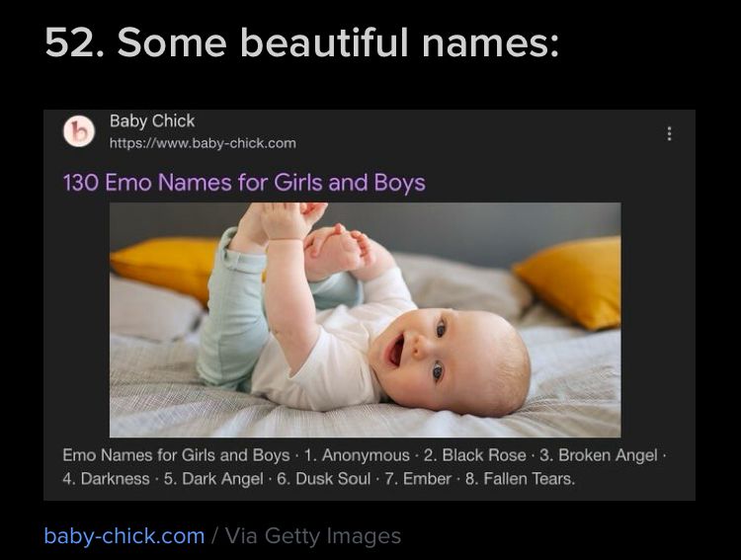
Task: Click '3. Broken Angel' in the snippet
Action: pos(599,455)
